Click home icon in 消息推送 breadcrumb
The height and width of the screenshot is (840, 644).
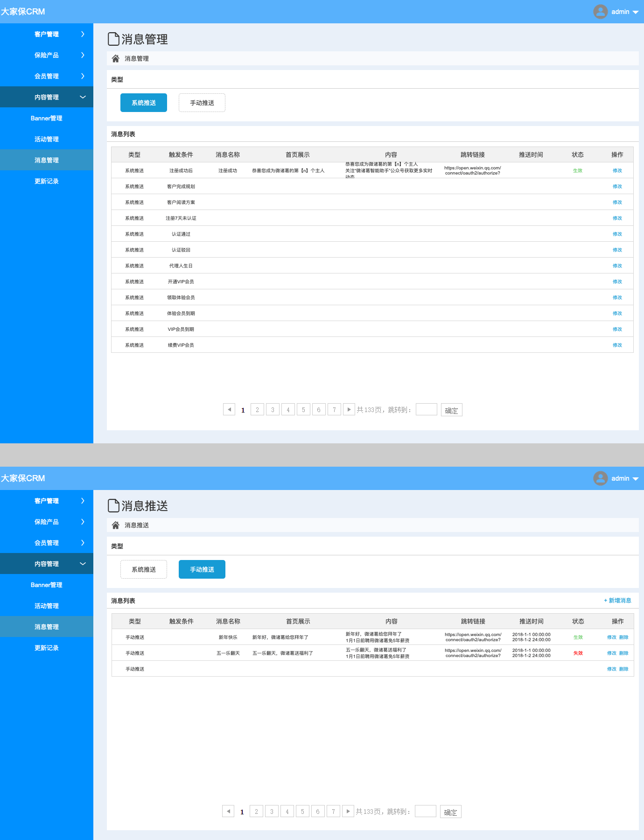115,525
